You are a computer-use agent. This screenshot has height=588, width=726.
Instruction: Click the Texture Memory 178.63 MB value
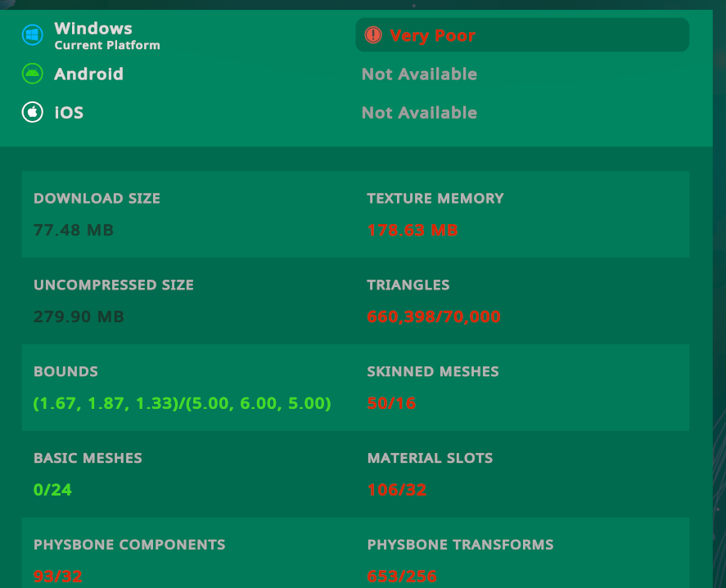pos(413,231)
